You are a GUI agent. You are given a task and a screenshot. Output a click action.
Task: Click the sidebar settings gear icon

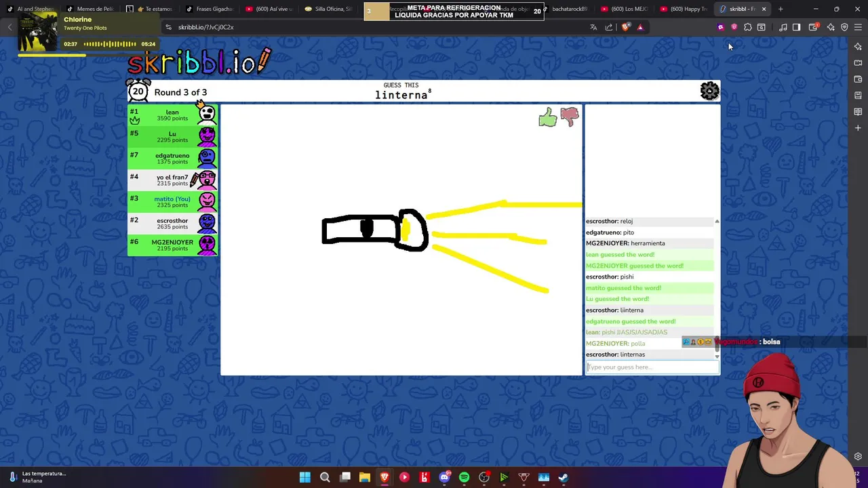tap(858, 456)
